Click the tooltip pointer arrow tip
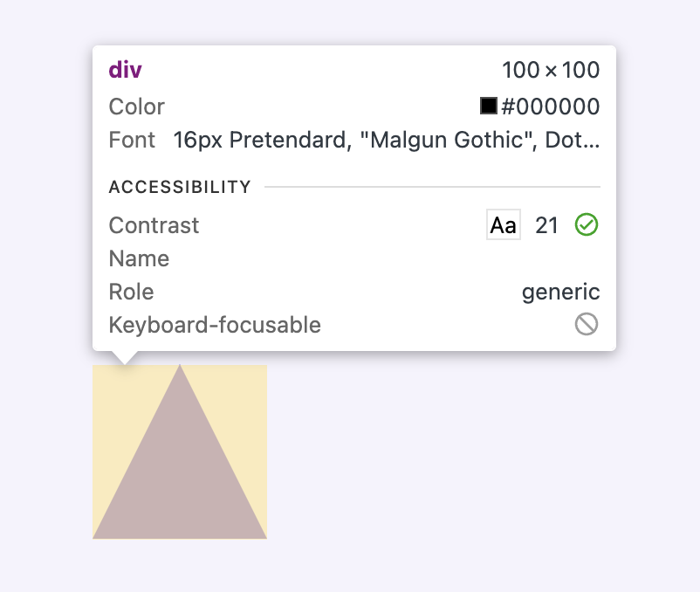Screen dimensions: 700x592 (x=125, y=362)
